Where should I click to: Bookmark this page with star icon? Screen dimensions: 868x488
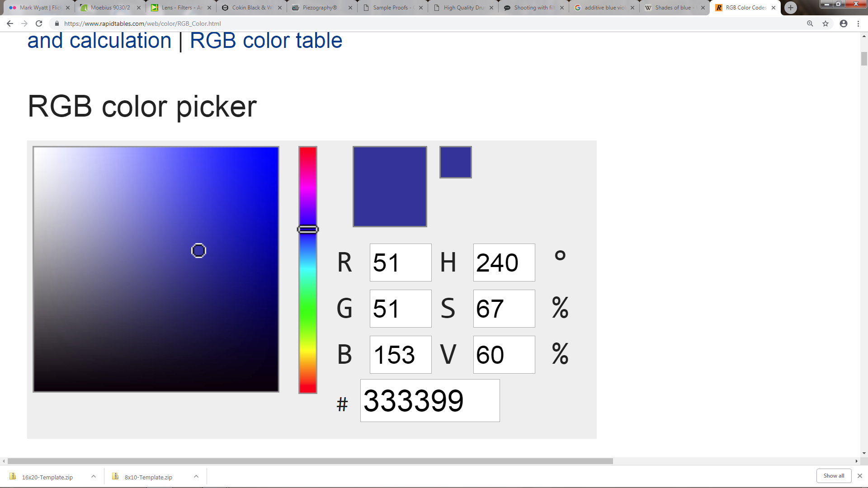(826, 23)
